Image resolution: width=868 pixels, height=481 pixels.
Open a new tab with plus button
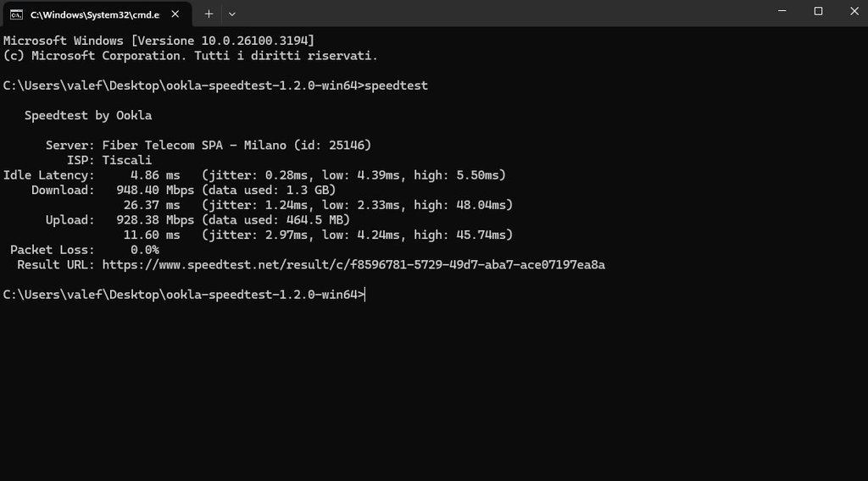[x=209, y=14]
